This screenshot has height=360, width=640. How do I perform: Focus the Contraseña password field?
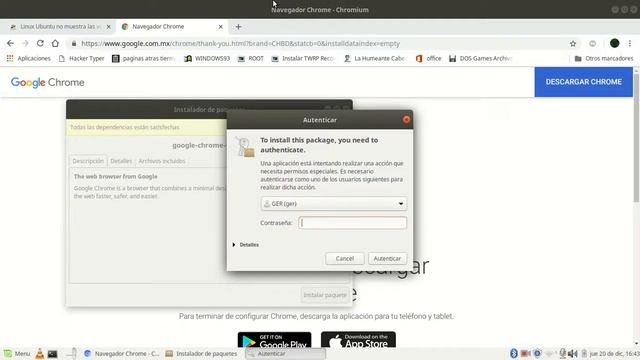(353, 223)
